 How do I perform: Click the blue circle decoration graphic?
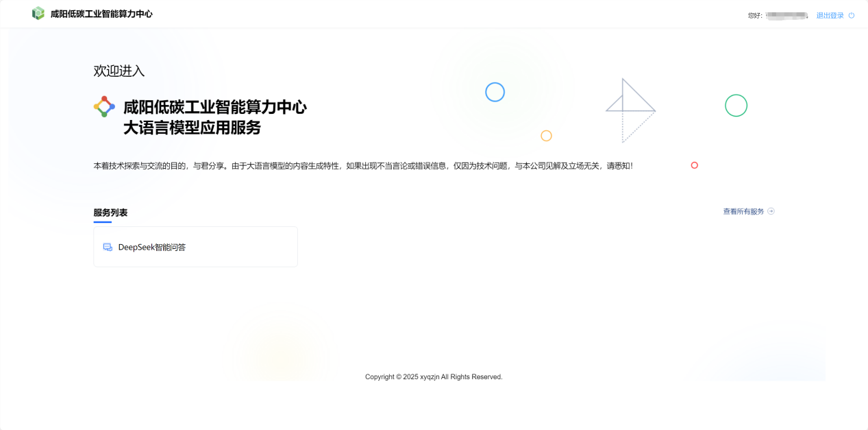495,92
